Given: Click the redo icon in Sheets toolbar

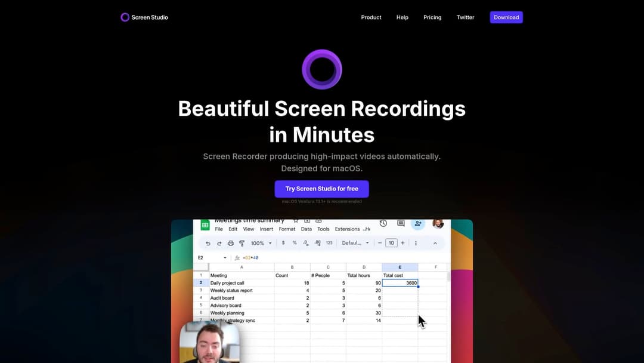Looking at the screenshot, I should [x=219, y=243].
